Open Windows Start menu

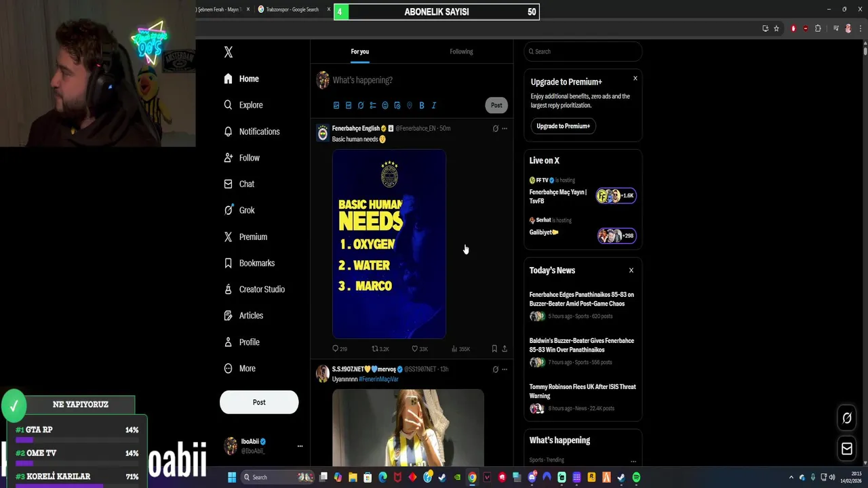click(232, 477)
